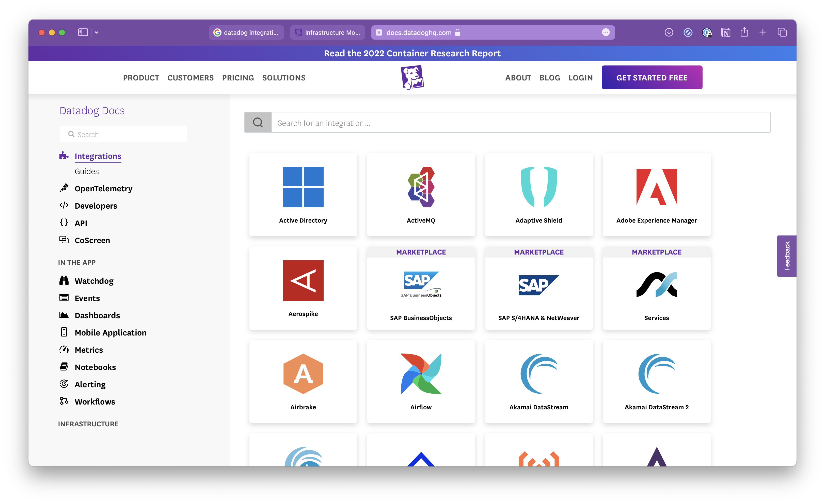
Task: Click the Datadog dog logo
Action: click(412, 77)
